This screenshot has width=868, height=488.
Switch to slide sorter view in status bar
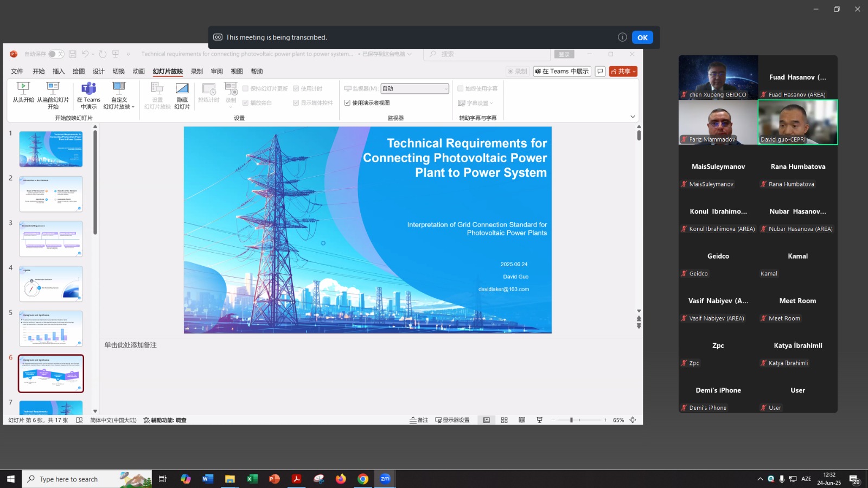[504, 420]
